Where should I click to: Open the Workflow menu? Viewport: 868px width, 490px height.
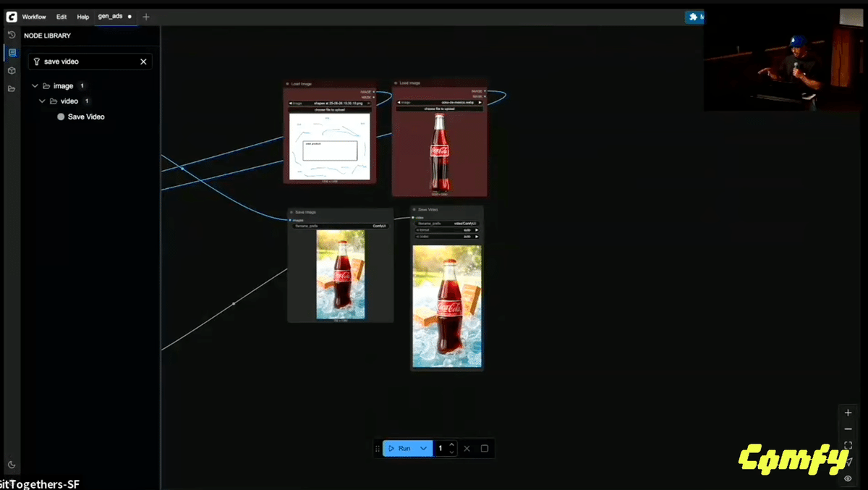34,17
